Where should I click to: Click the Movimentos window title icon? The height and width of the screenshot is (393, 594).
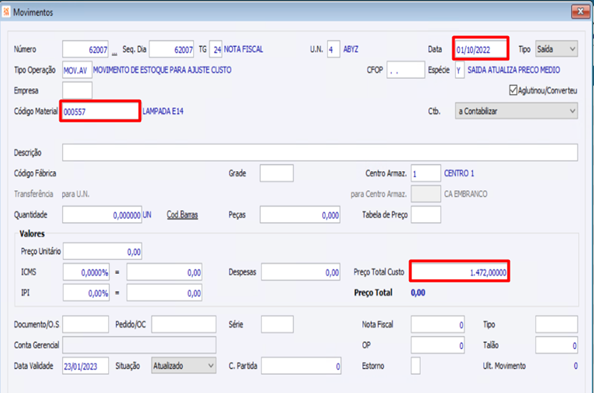pyautogui.click(x=6, y=12)
